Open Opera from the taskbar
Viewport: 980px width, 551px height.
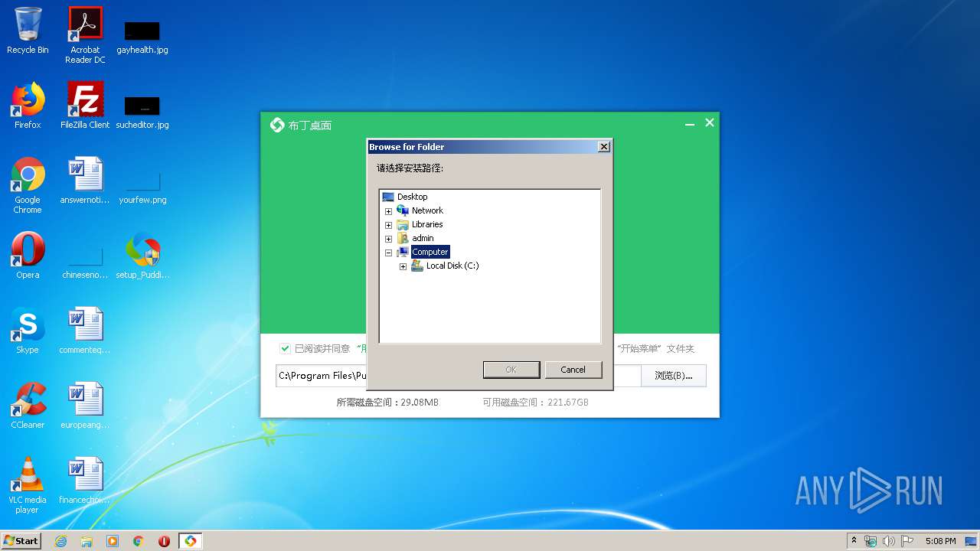tap(164, 541)
